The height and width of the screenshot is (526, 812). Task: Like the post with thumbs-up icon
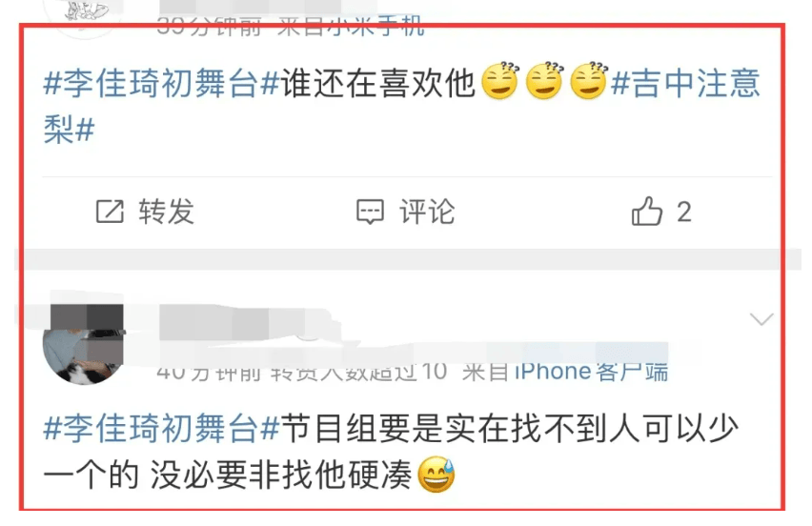[647, 211]
